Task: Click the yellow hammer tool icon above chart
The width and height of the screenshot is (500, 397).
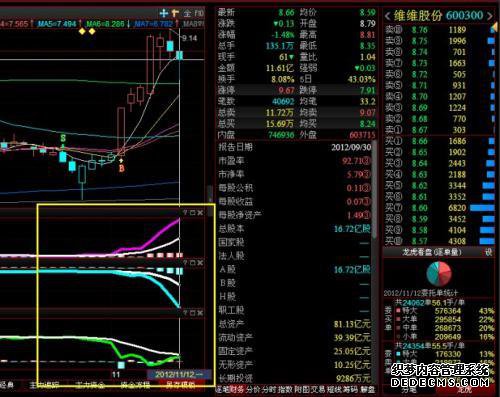Action: pos(175,13)
